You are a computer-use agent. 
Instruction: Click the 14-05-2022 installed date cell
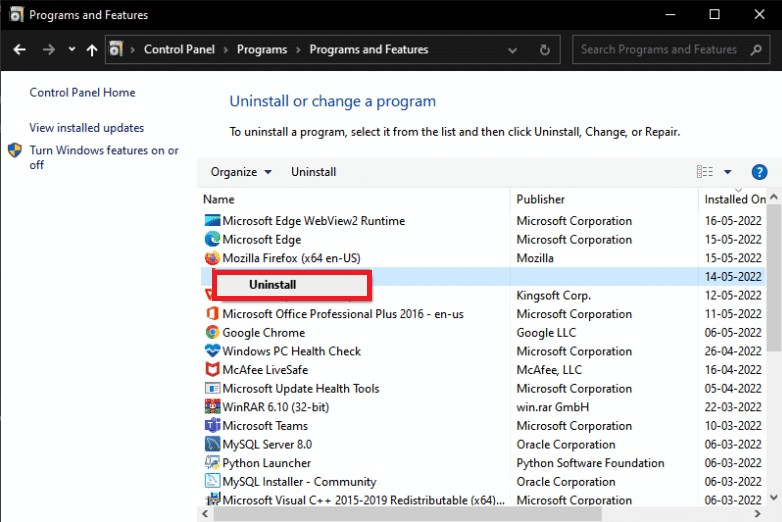coord(733,277)
